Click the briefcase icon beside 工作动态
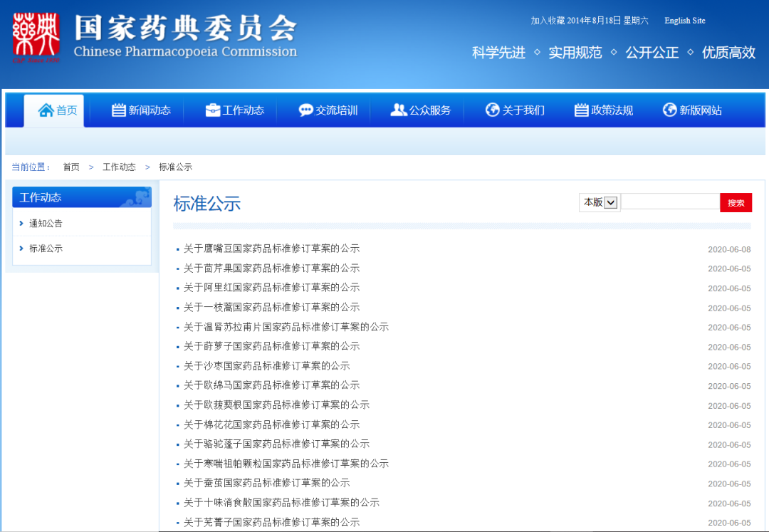769x532 pixels. pyautogui.click(x=213, y=110)
